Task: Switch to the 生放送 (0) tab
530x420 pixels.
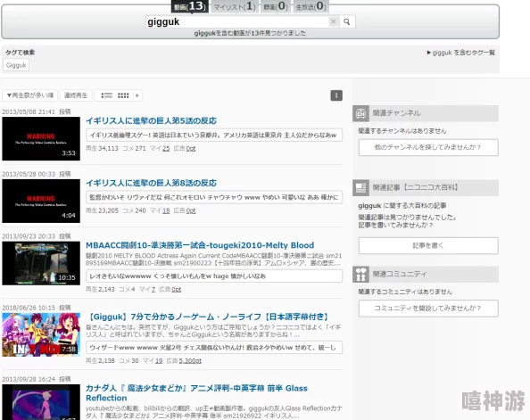Action: 311,6
